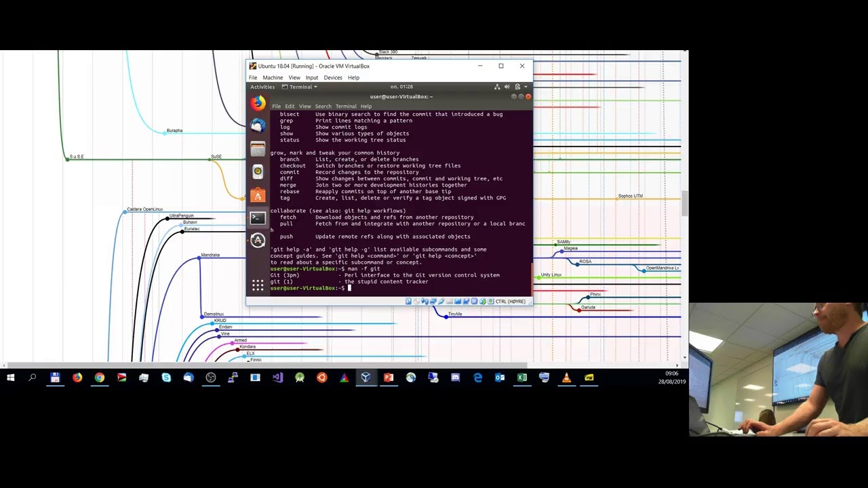Show Applications grid in Ubuntu dock
Viewport: 868px width, 488px height.
[x=258, y=285]
